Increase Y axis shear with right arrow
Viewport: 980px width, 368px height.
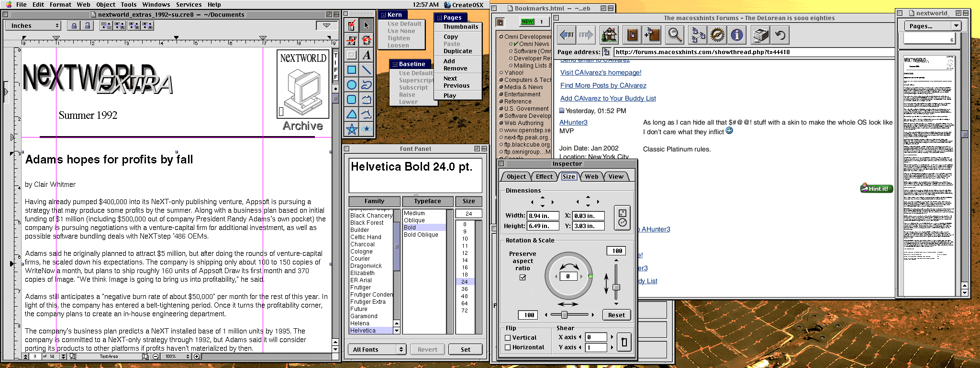tap(612, 347)
